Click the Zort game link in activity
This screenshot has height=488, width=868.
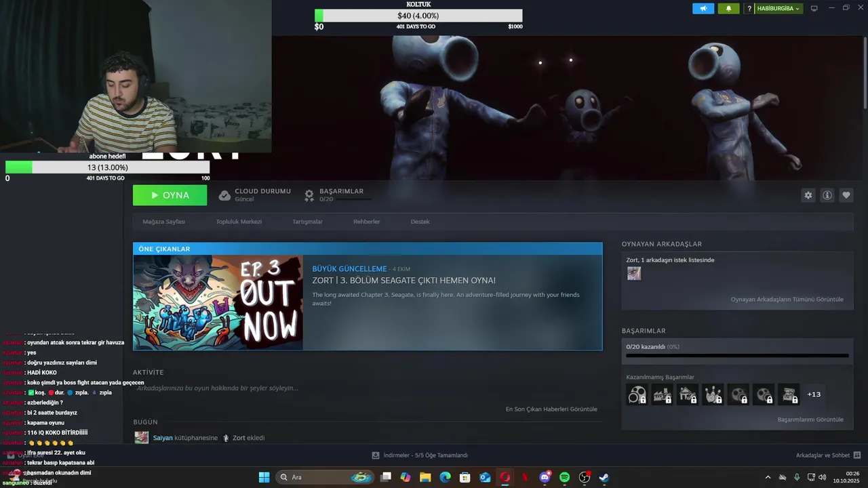click(239, 438)
